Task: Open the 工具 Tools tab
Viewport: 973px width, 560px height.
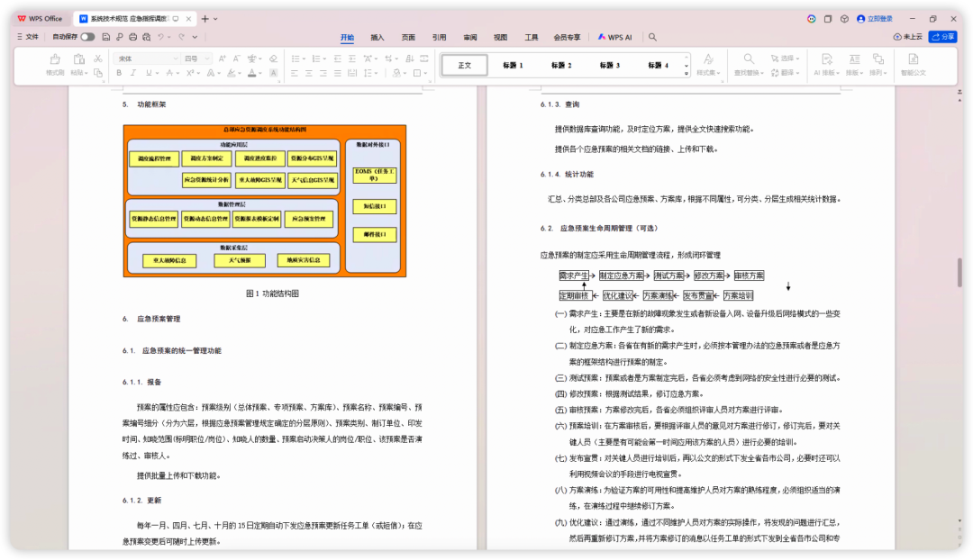Action: tap(532, 37)
